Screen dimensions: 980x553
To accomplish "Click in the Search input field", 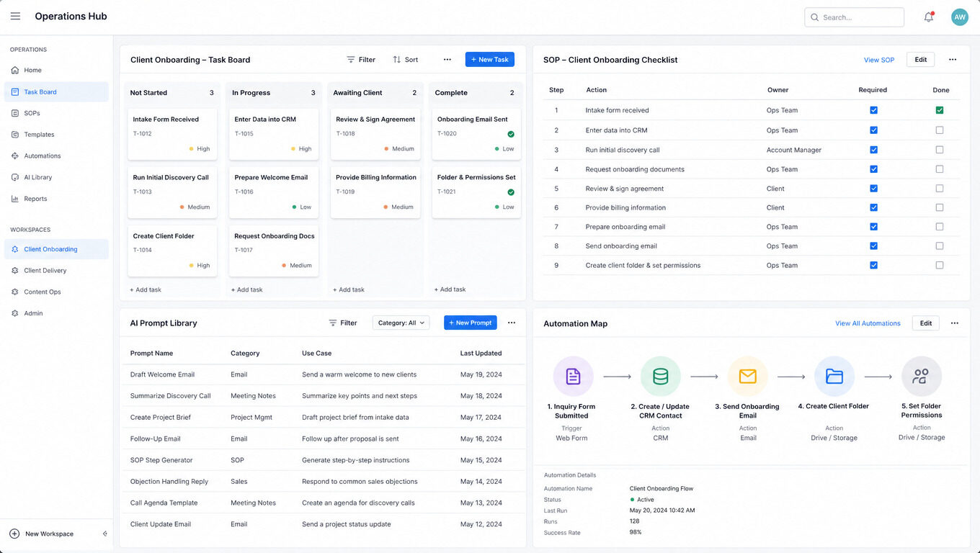I will 855,17.
